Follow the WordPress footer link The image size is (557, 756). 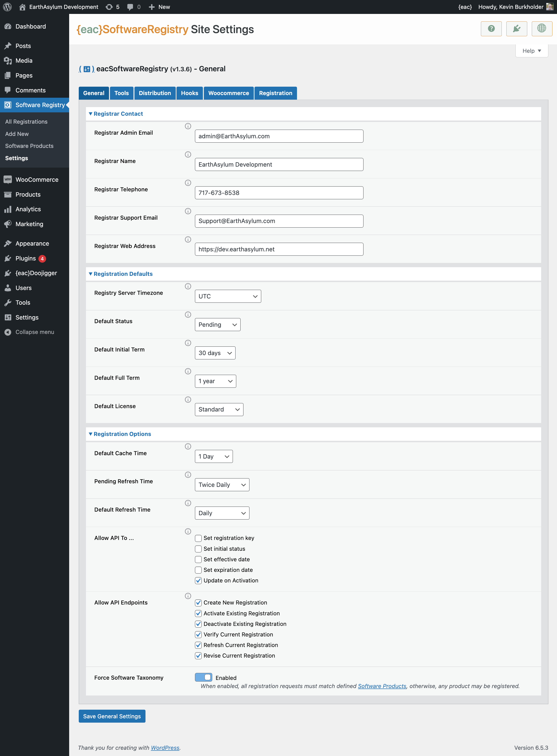[165, 748]
